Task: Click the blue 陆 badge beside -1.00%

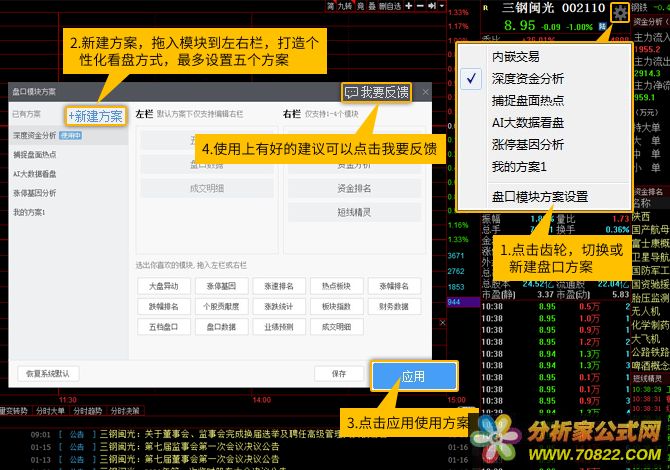Action: 602,26
